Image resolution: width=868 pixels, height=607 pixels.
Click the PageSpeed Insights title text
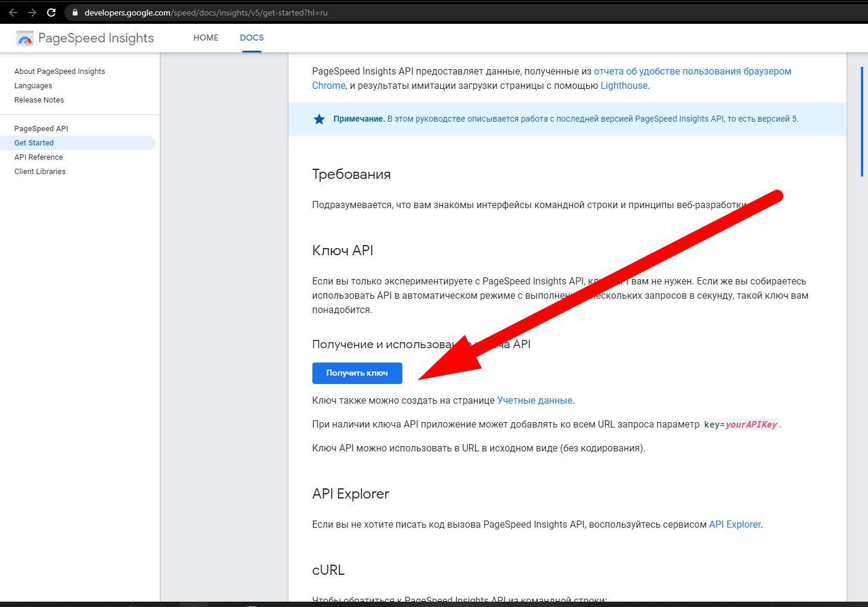pos(96,38)
